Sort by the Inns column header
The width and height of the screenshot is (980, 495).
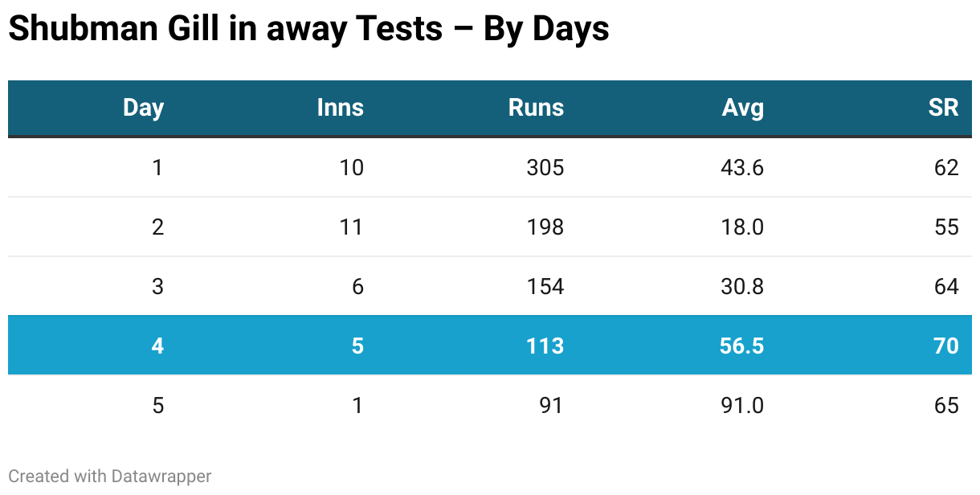[340, 108]
